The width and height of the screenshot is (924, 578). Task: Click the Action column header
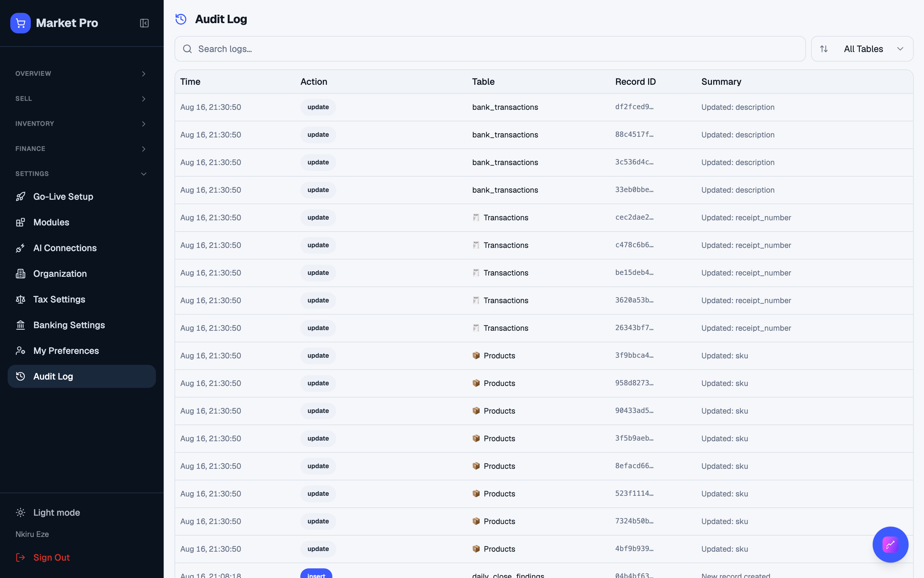[x=313, y=82]
